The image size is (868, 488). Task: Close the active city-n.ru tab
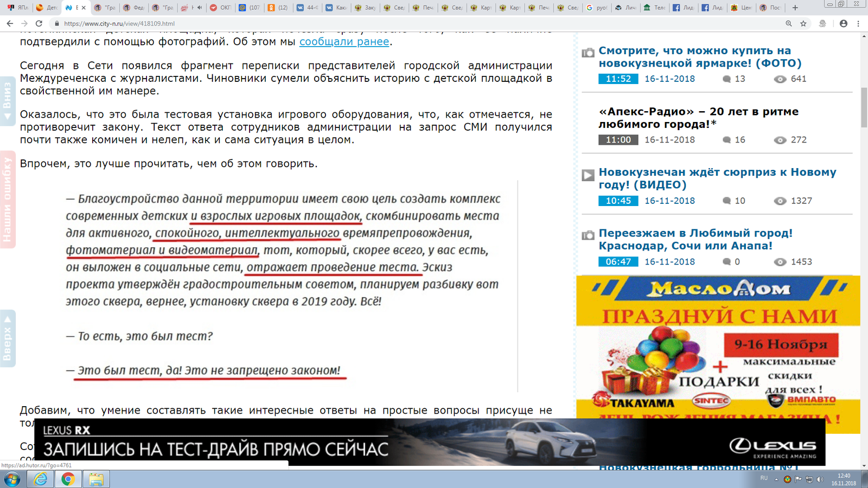(x=84, y=8)
